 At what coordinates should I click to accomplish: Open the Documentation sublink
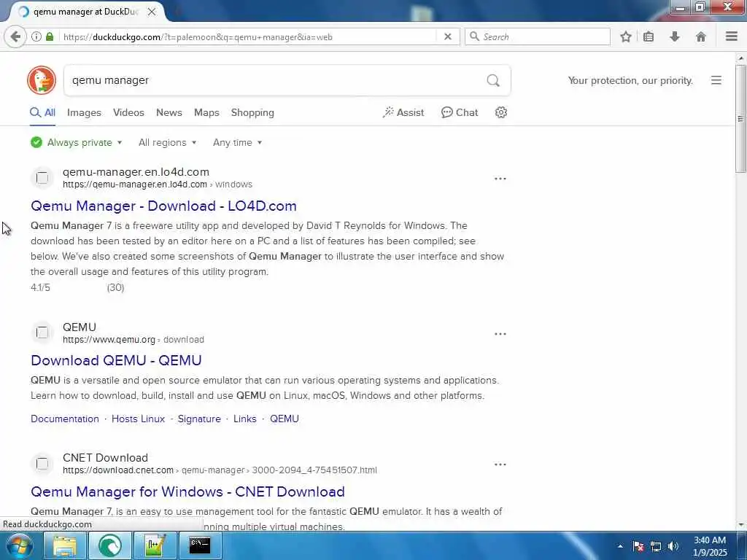coord(65,419)
